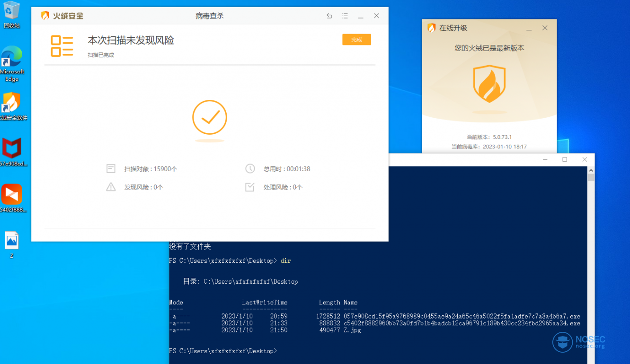Click the 当前病毒库 date text

pos(489,147)
